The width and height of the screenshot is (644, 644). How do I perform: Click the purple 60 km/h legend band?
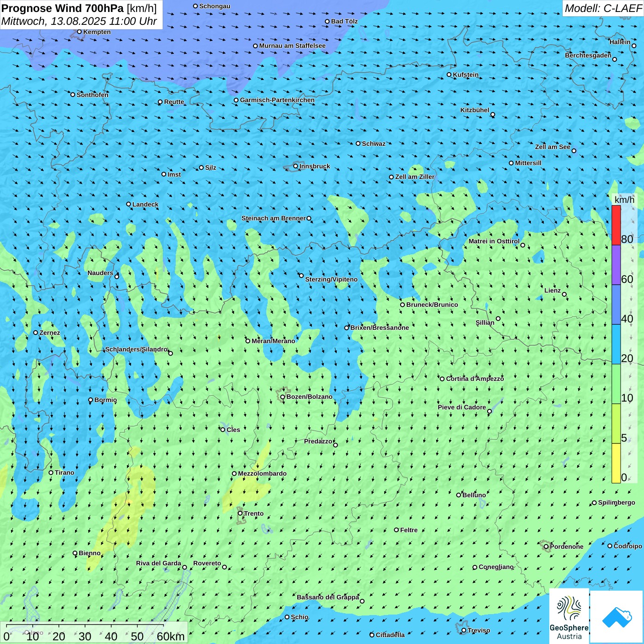[x=616, y=265]
